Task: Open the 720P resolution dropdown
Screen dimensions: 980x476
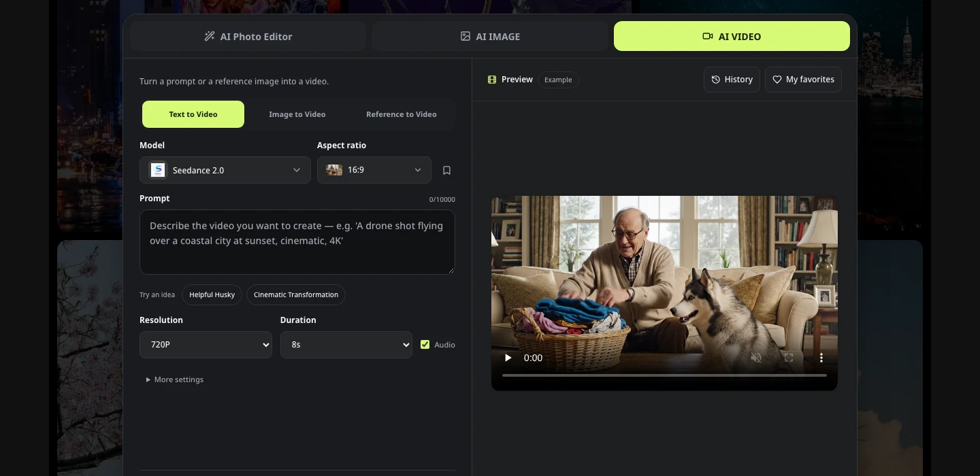Action: [x=206, y=345]
